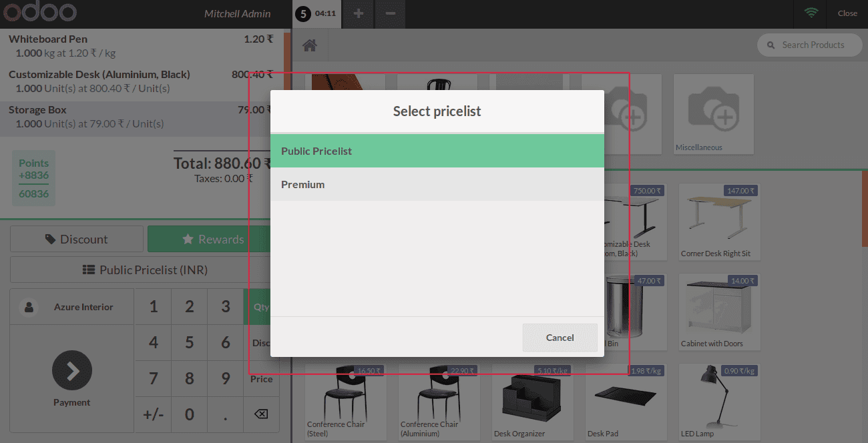Tap the +/- sign key
This screenshot has width=868, height=443.
coord(154,415)
